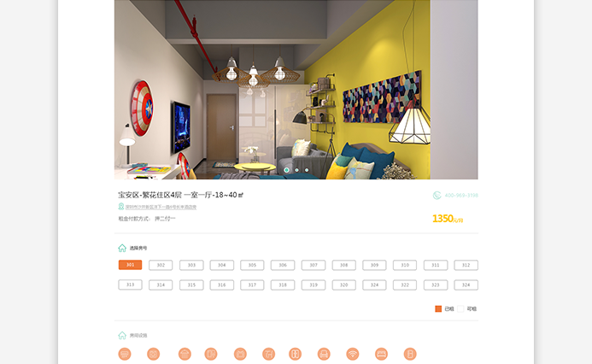Click the WiFi amenity icon

352,354
